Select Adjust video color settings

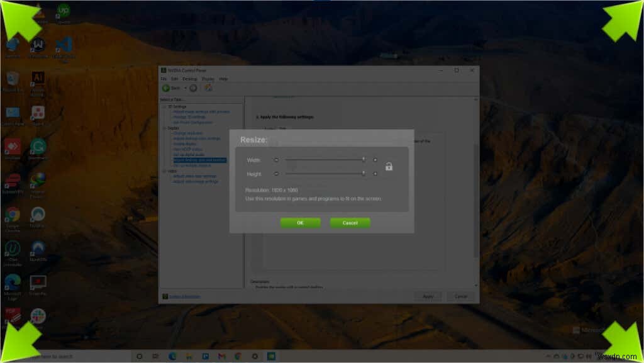pyautogui.click(x=192, y=176)
